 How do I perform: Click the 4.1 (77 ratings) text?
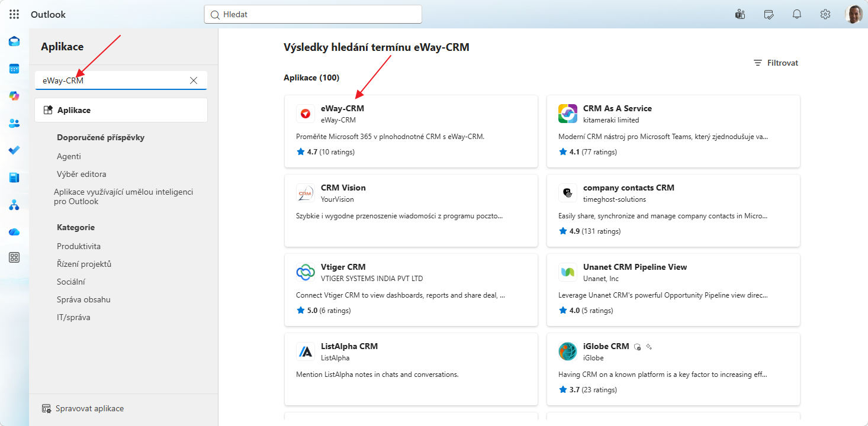coord(593,152)
